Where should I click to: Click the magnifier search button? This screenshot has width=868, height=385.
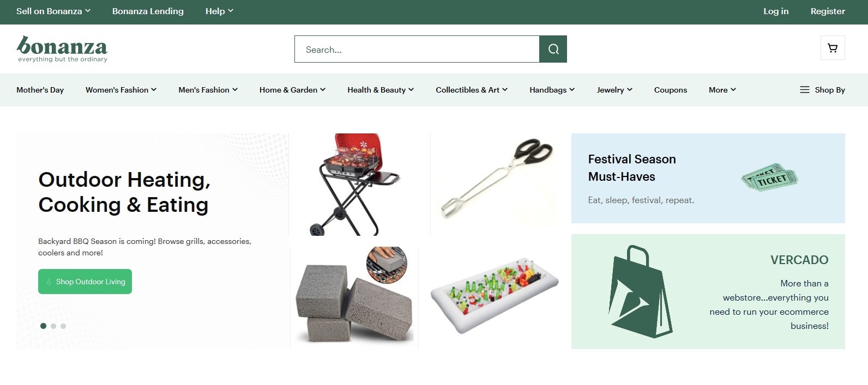click(553, 49)
